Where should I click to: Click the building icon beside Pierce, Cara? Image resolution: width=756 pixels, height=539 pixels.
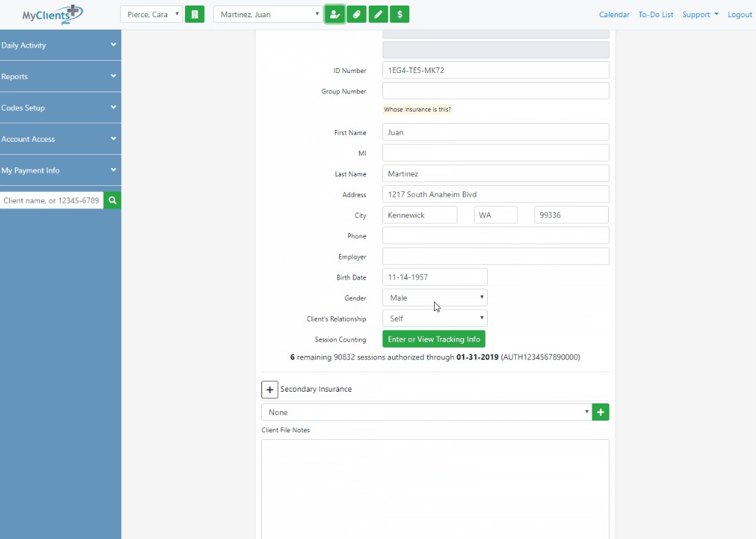195,14
